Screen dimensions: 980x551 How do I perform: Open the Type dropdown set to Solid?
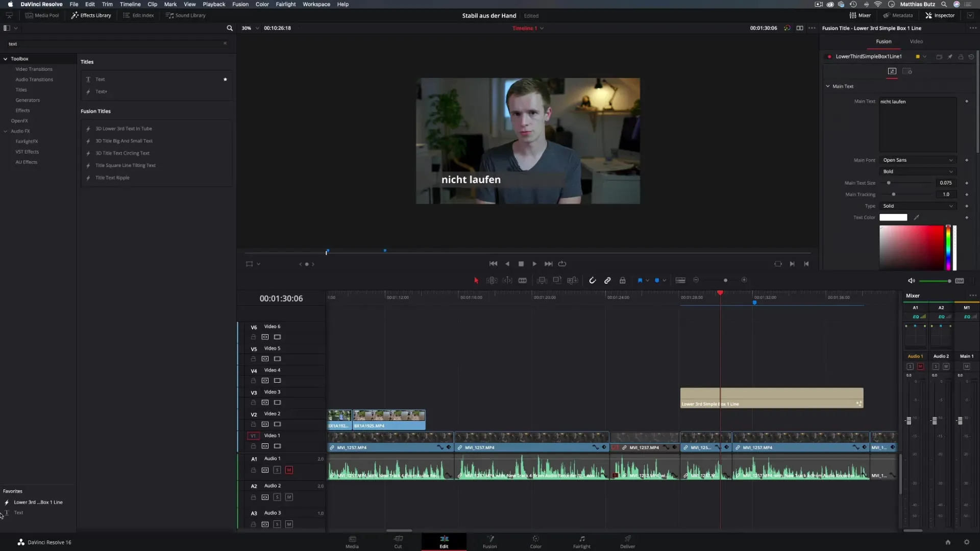918,206
